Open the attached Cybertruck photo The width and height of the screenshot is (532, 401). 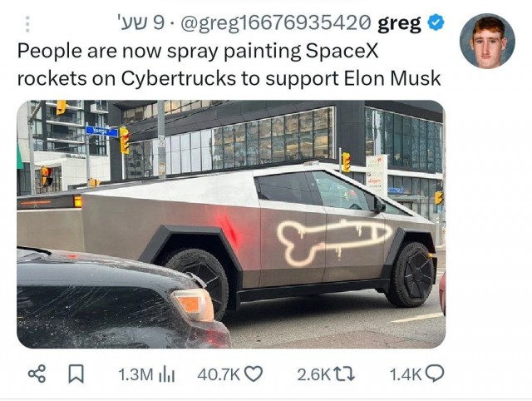coord(231,224)
